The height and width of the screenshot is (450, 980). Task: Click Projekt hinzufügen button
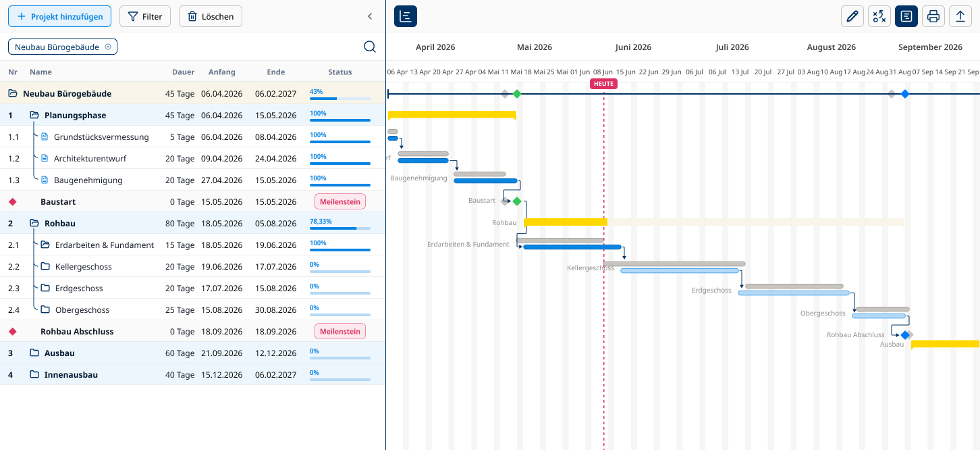[x=59, y=16]
